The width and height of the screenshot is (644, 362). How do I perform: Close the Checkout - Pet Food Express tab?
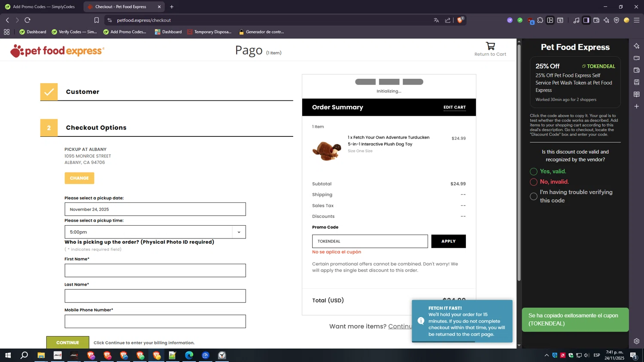[159, 7]
